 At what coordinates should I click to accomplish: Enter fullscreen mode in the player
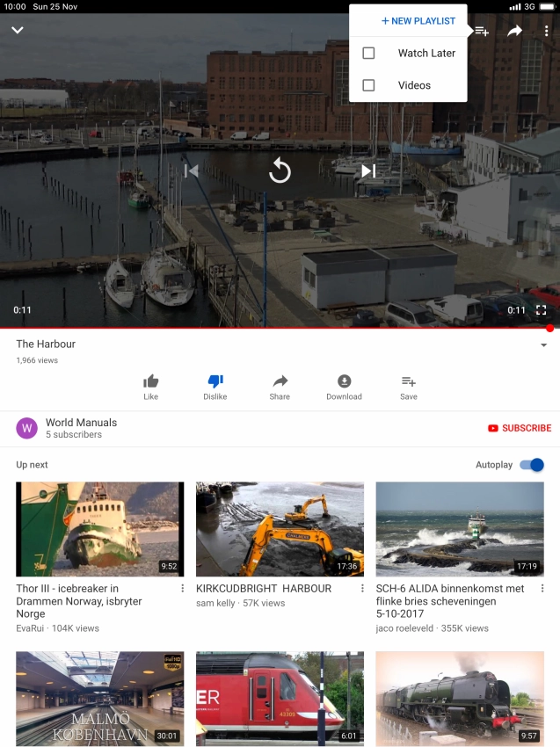pos(542,310)
